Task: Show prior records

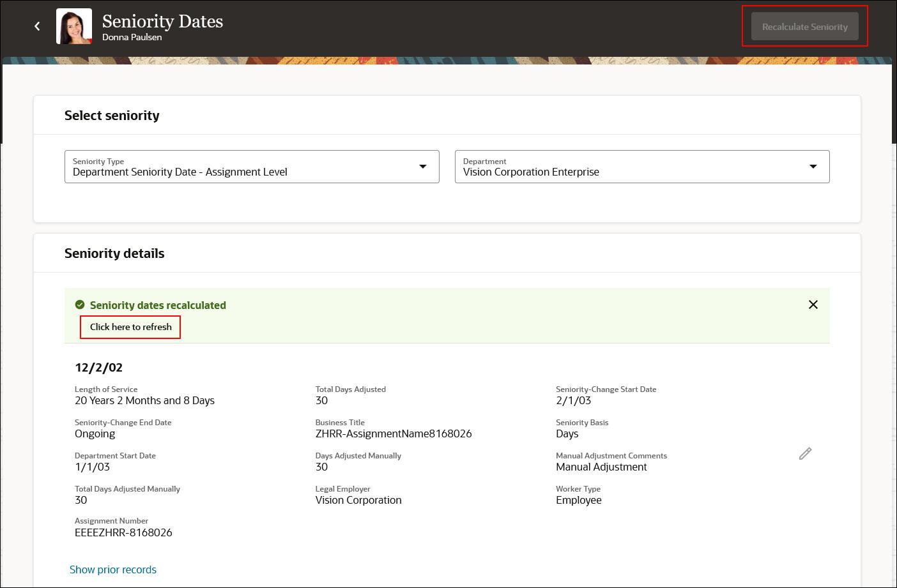Action: 113,569
